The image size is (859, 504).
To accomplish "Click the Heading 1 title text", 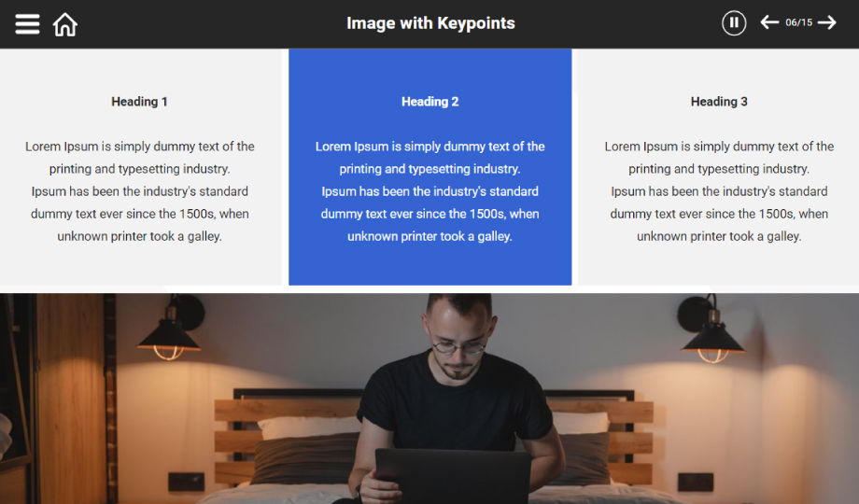I will [139, 102].
